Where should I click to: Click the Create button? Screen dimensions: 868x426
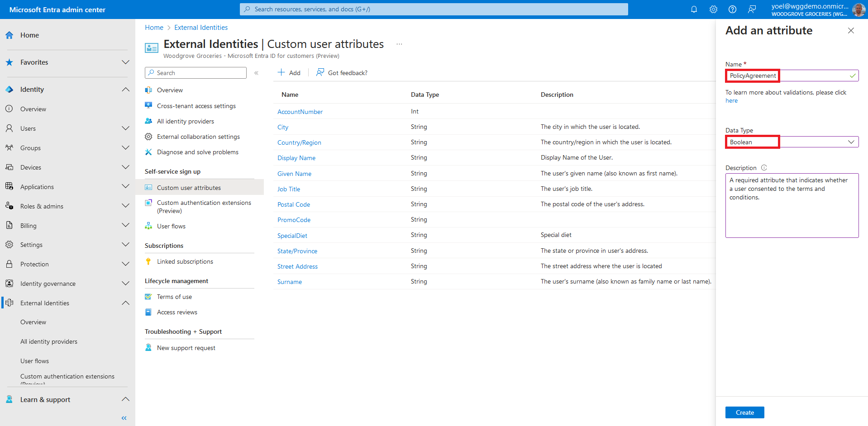[x=744, y=412]
